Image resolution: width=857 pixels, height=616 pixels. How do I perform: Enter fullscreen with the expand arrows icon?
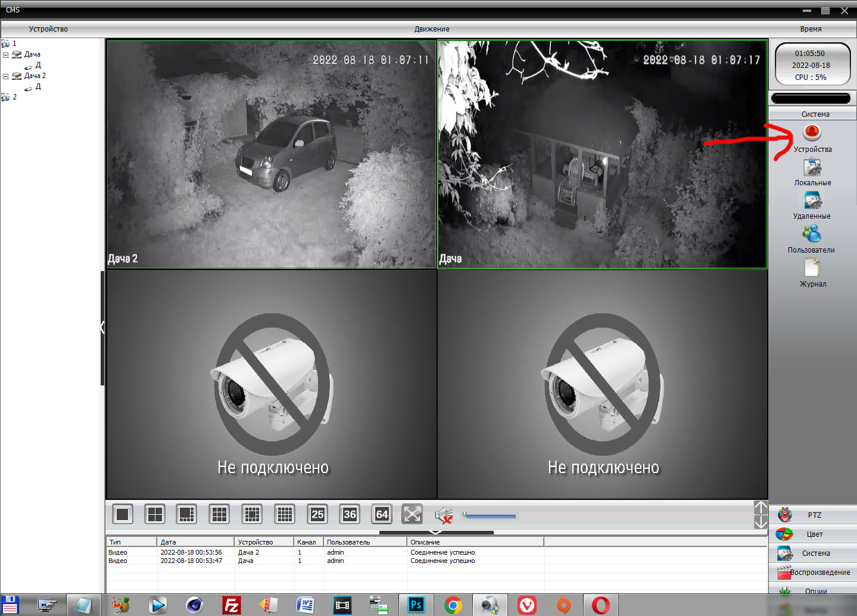click(412, 514)
